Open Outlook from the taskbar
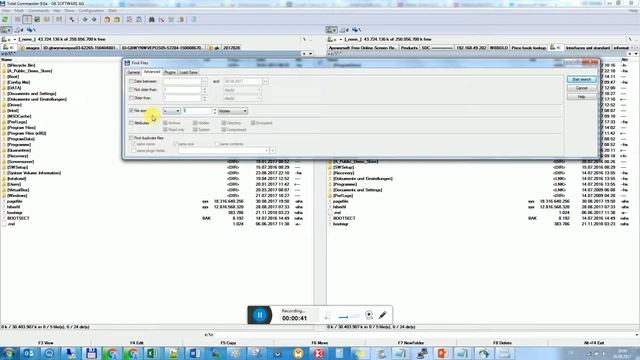The image size is (640, 360). click(x=29, y=353)
